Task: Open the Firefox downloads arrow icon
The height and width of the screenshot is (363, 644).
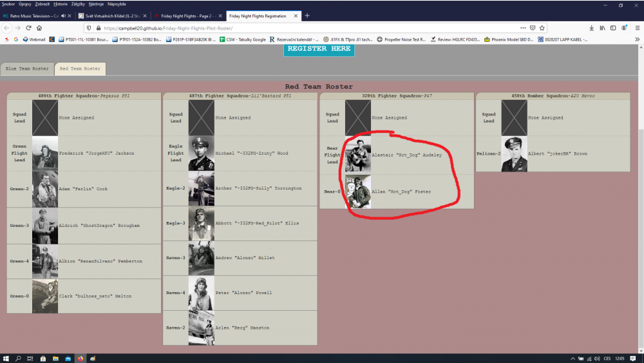Action: pos(592,28)
